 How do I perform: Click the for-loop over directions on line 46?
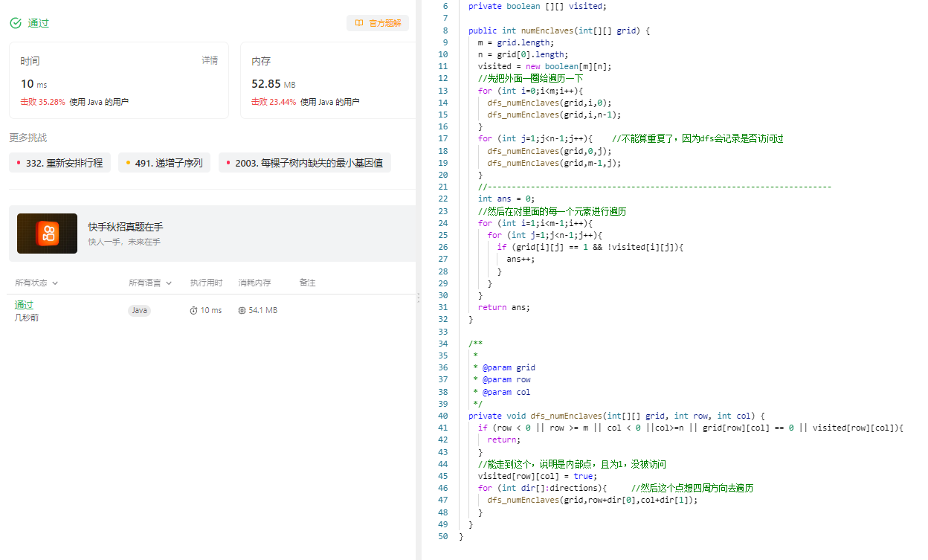click(543, 488)
